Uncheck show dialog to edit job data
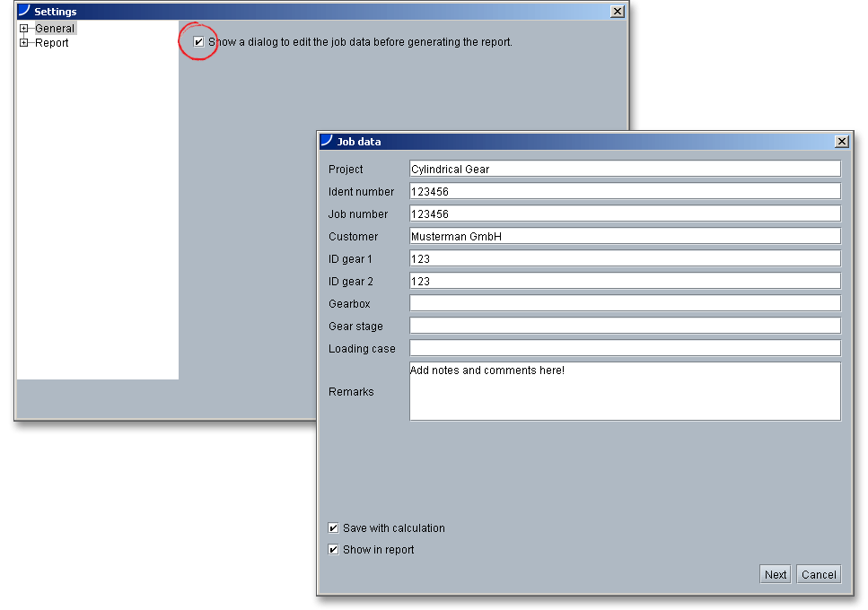The height and width of the screenshot is (610, 868). coord(198,42)
